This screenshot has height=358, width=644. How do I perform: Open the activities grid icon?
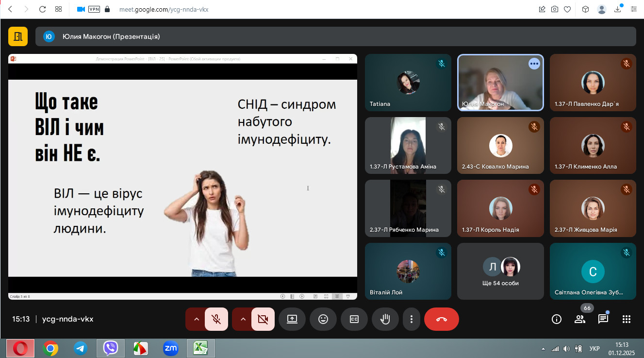click(627, 319)
